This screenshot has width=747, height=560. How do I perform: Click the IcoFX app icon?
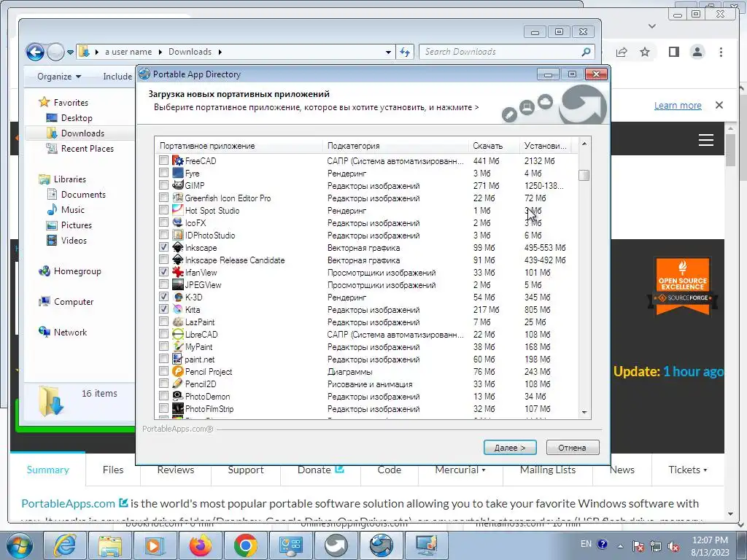click(x=178, y=223)
